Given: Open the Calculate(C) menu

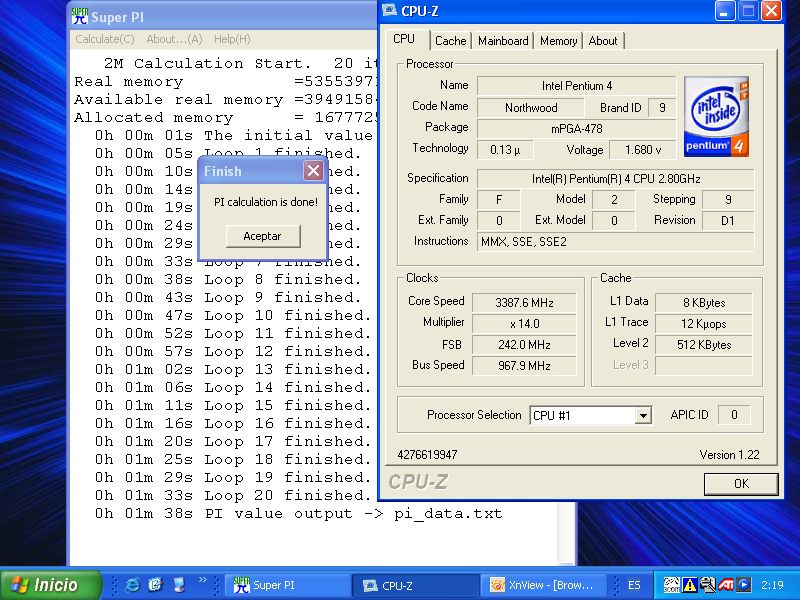Looking at the screenshot, I should [x=105, y=39].
